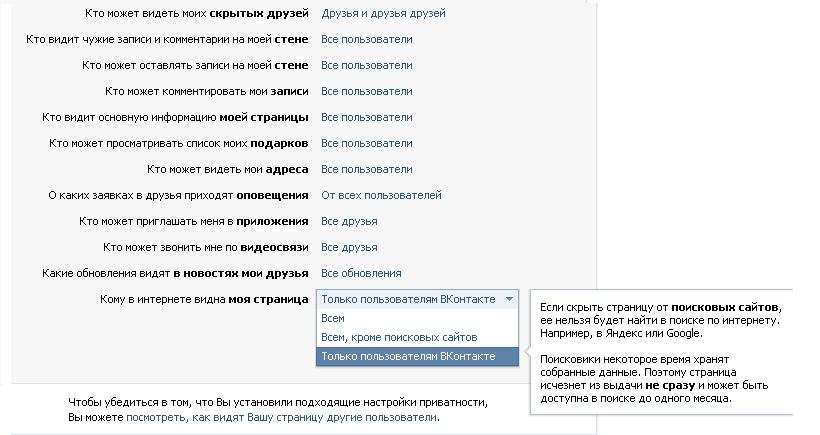Open link to view page as others
The image size is (820, 435).
pos(282,417)
